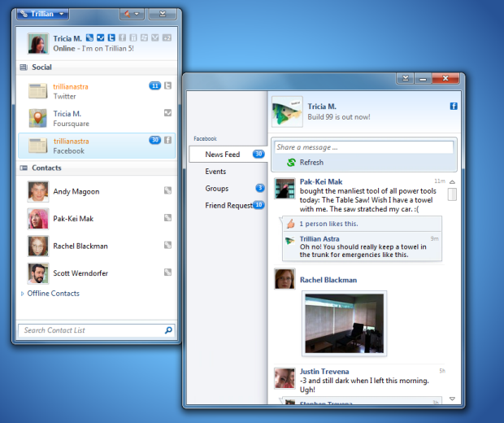The image size is (504, 423).
Task: Open the Friend Requests tab
Action: click(x=228, y=205)
